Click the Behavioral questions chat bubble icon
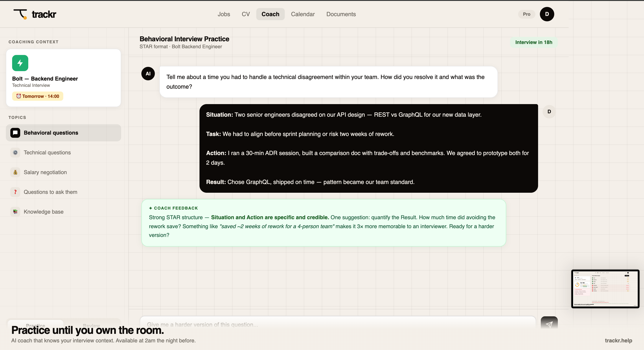This screenshot has height=350, width=644. pos(15,133)
